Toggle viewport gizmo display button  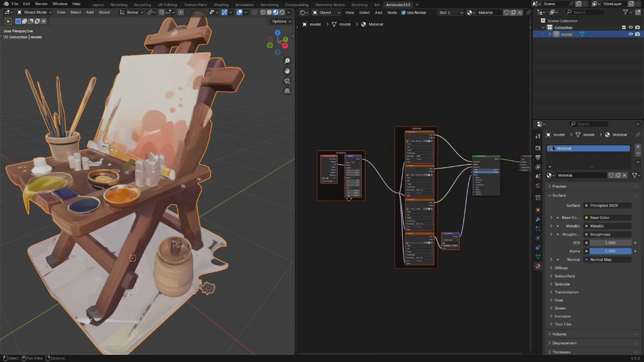point(225,13)
